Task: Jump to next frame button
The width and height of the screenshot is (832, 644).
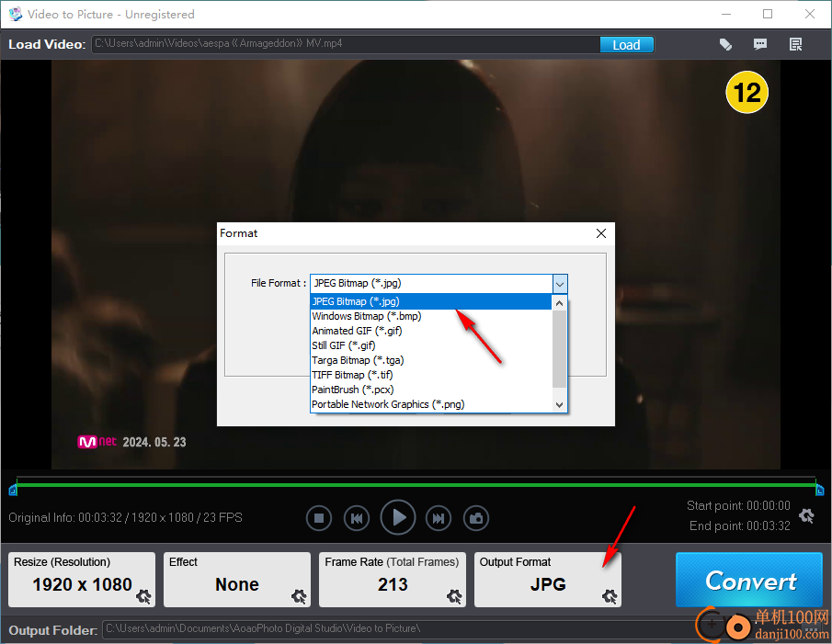Action: (439, 518)
